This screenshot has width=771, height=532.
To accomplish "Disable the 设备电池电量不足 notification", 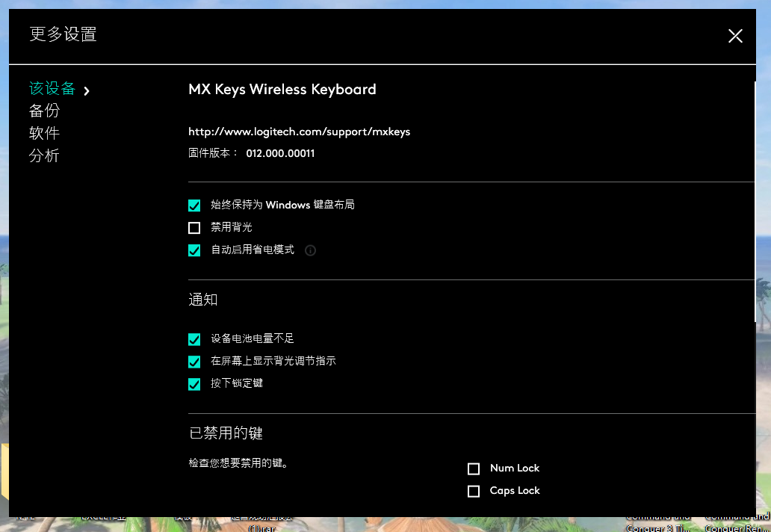I will pyautogui.click(x=194, y=339).
